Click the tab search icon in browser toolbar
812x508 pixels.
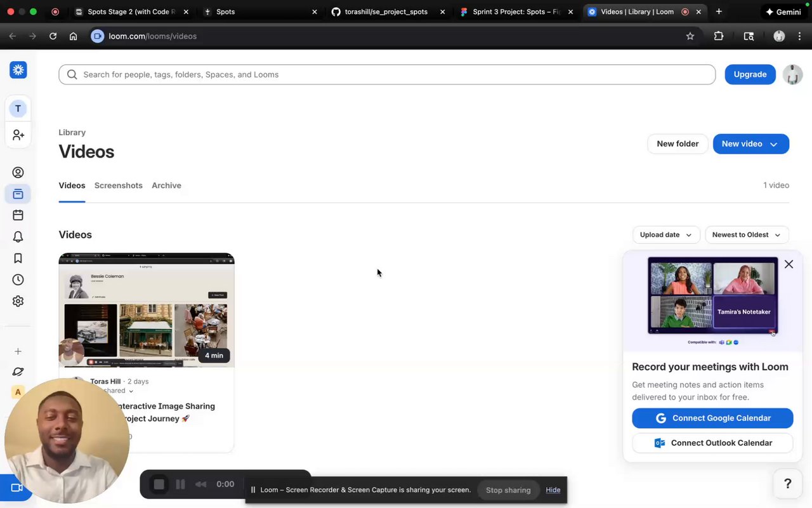tap(749, 36)
